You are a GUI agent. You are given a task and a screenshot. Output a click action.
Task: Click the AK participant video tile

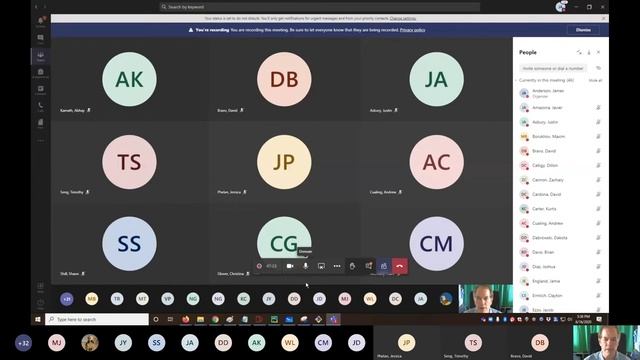[129, 79]
